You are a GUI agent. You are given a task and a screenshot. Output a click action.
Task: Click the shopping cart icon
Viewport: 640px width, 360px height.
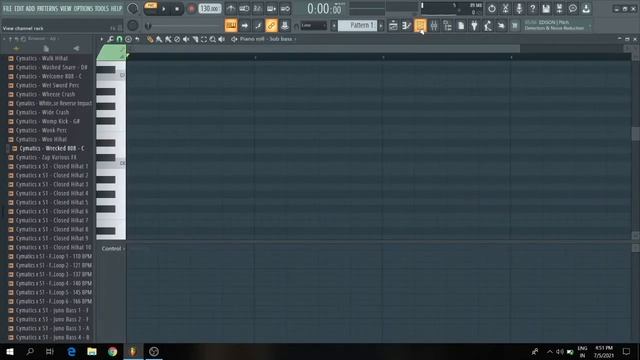coord(515,26)
